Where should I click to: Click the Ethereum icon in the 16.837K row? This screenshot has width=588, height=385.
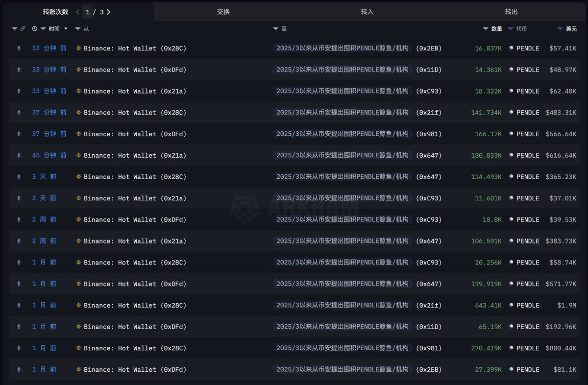pos(19,48)
